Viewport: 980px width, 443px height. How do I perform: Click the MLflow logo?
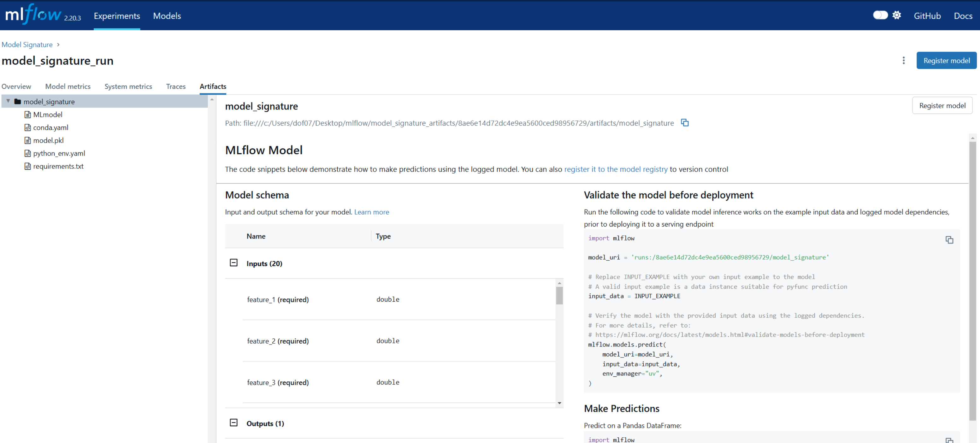click(33, 15)
